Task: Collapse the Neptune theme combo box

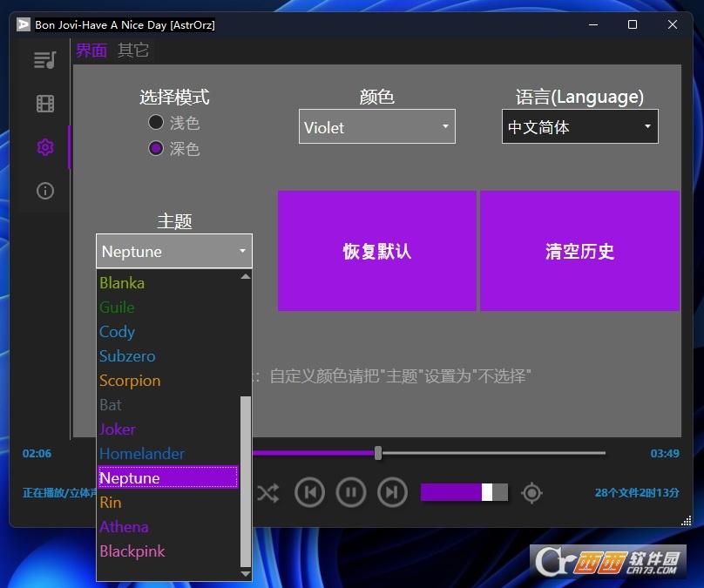Action: click(x=174, y=251)
